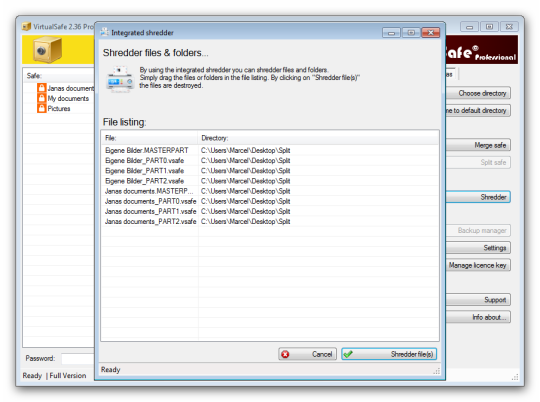Click directory cell of Eigene Bilder_PART0.vsafe row
Screen dimensions: 540x402
[x=246, y=161]
